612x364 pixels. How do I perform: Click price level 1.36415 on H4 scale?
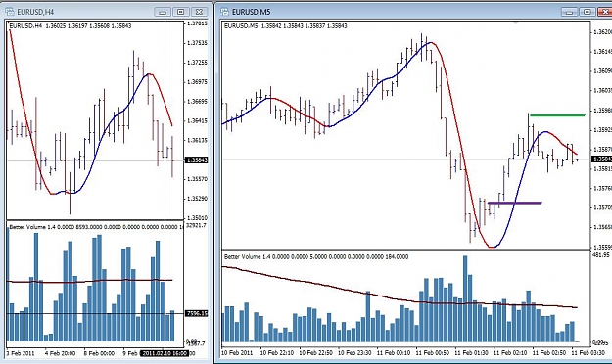[197, 121]
